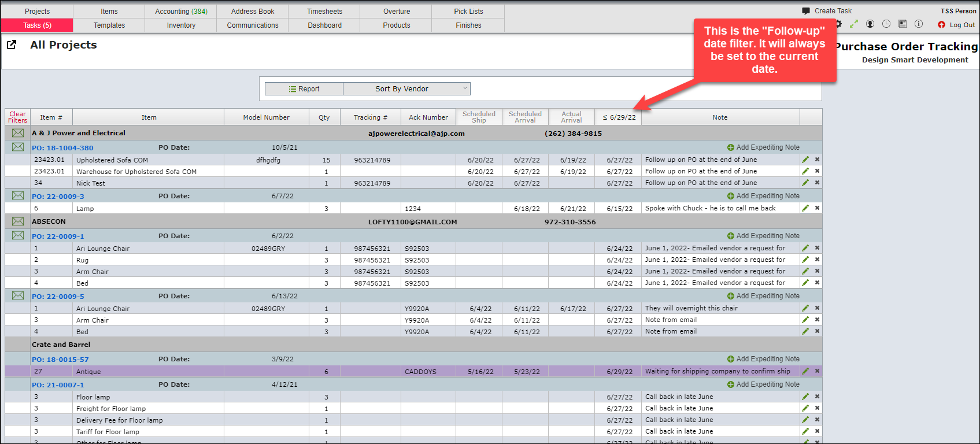Click envelope icon for PO 22-0009-3
The width and height of the screenshot is (980, 444).
[x=18, y=195]
